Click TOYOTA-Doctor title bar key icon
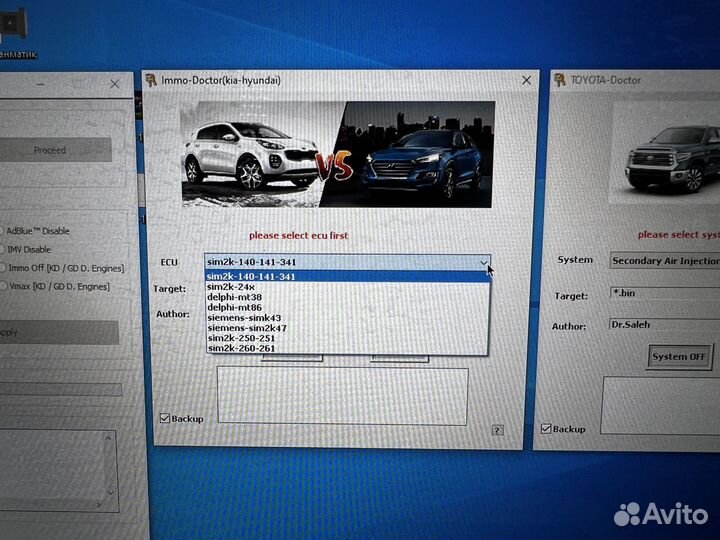The height and width of the screenshot is (540, 720). [x=559, y=80]
